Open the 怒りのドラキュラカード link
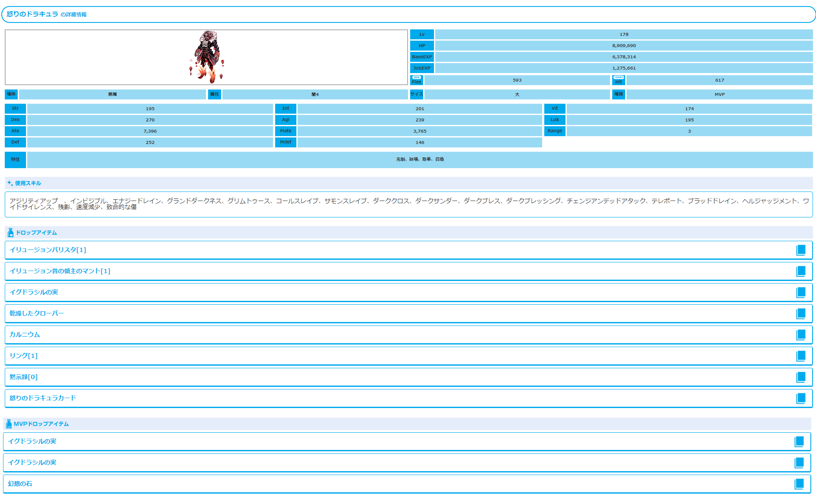This screenshot has height=504, width=816. click(43, 398)
